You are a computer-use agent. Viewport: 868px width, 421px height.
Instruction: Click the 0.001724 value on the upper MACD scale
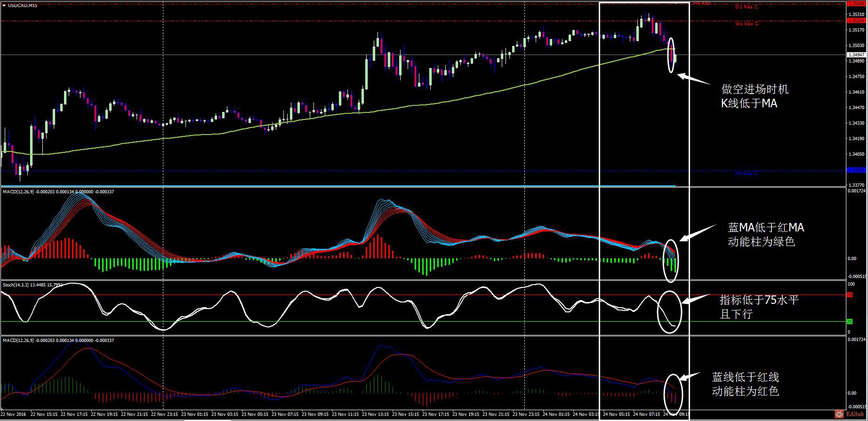(x=856, y=191)
